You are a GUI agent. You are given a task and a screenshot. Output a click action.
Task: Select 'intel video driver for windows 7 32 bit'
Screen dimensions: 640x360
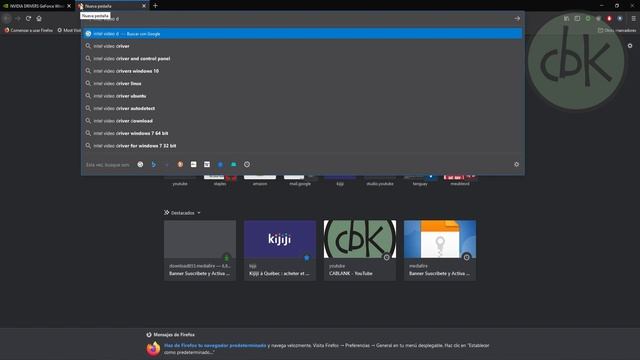coord(302,146)
